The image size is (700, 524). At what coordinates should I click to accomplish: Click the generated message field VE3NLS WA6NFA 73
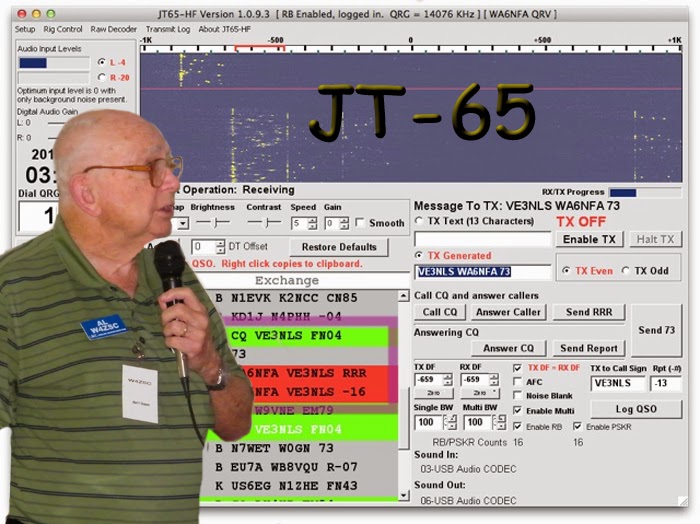(x=483, y=272)
